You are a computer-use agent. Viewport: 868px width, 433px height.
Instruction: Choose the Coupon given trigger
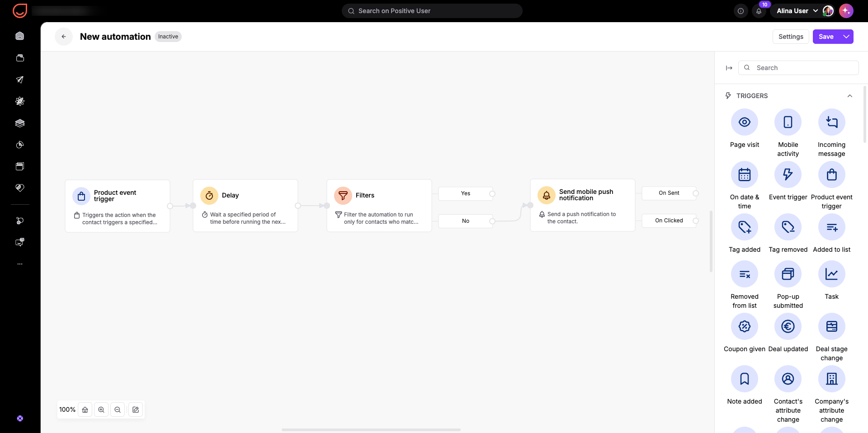coord(745,326)
